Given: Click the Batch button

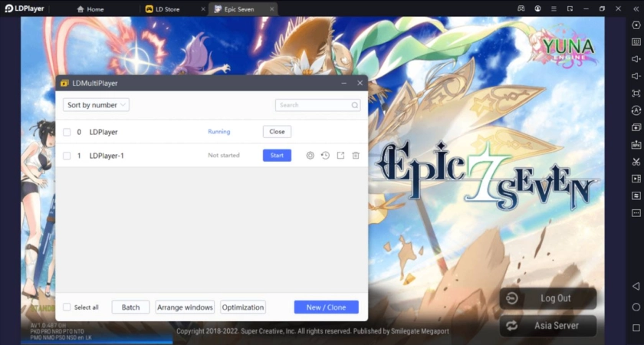Looking at the screenshot, I should pos(130,307).
